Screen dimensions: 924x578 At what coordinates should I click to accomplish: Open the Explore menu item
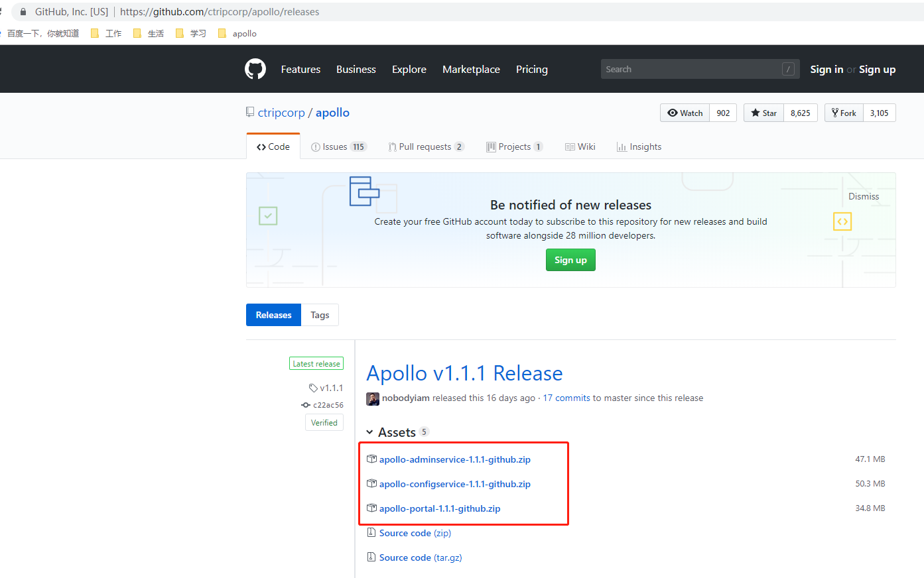[409, 69]
